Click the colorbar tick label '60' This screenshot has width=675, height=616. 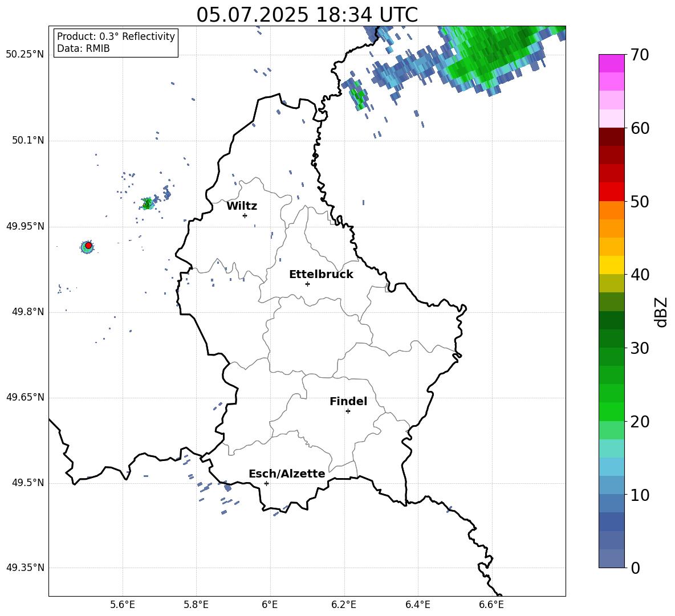point(640,128)
